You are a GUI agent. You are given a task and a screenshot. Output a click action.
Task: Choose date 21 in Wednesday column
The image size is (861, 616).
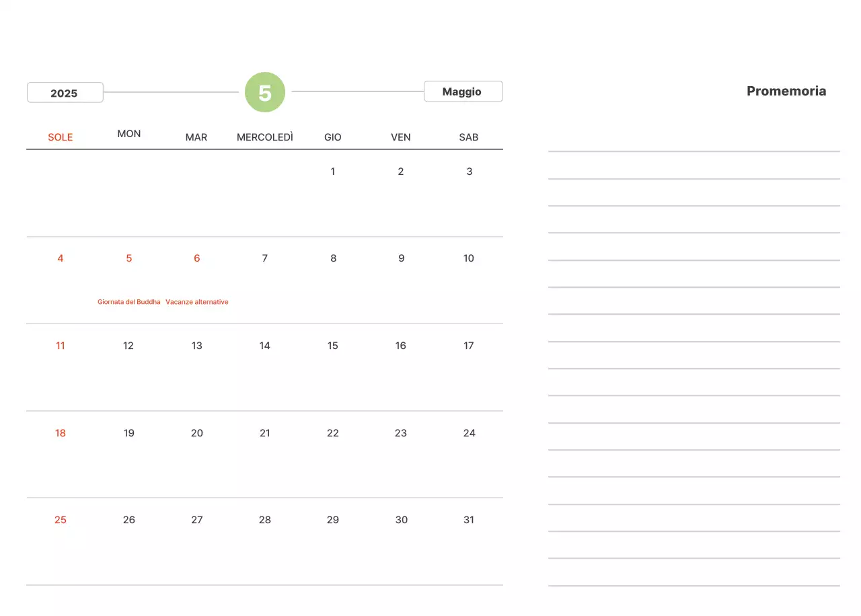265,433
